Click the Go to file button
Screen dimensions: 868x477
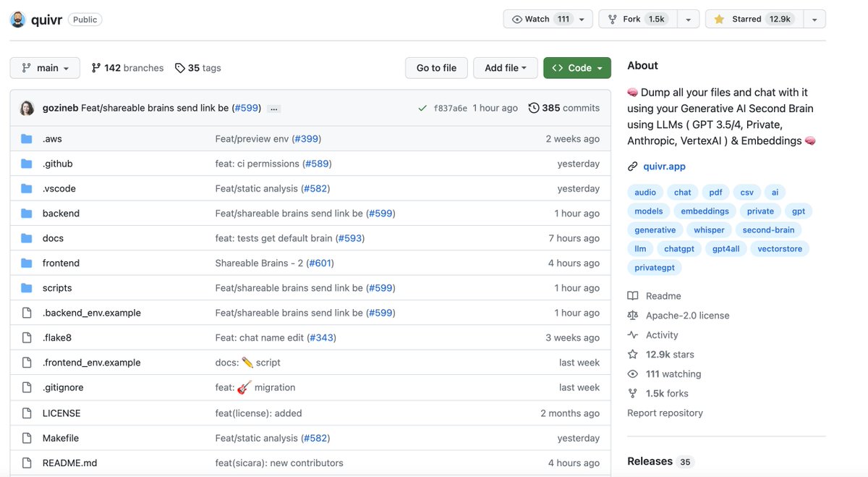click(x=436, y=68)
